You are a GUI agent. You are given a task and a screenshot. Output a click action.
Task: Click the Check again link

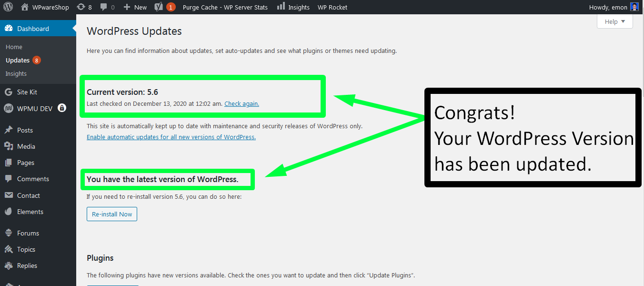(242, 103)
